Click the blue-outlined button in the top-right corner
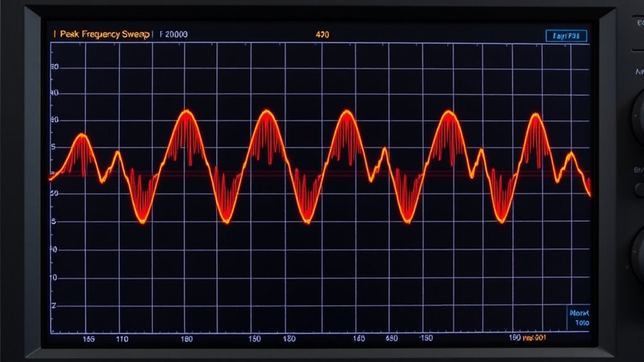The image size is (644, 362). click(566, 36)
